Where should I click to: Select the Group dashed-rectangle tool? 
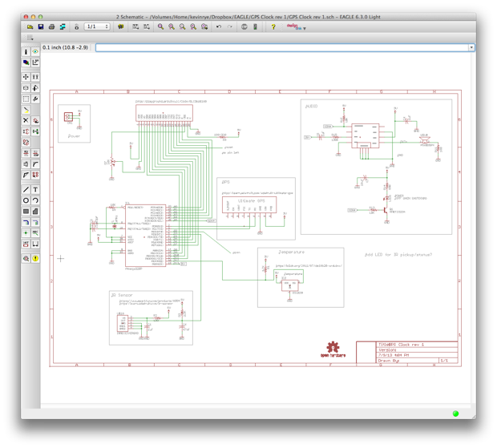pyautogui.click(x=26, y=99)
